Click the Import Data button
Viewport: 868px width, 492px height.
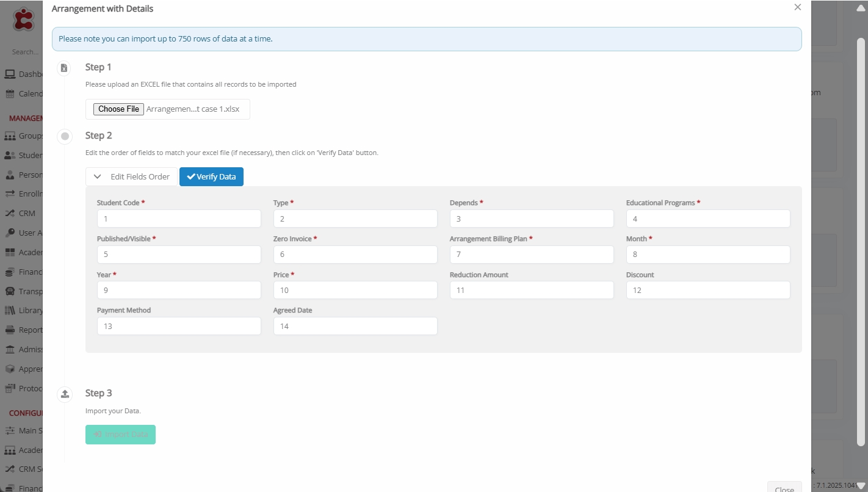tap(120, 435)
